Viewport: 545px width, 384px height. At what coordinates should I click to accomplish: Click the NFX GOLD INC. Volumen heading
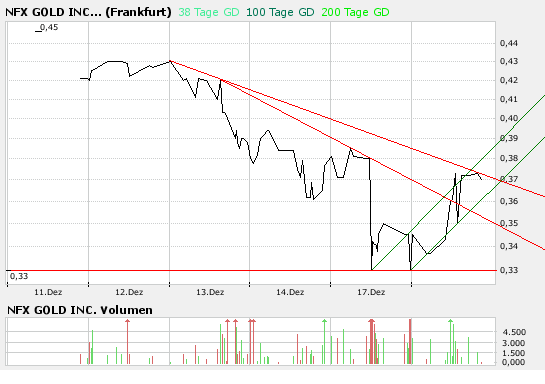tap(80, 310)
